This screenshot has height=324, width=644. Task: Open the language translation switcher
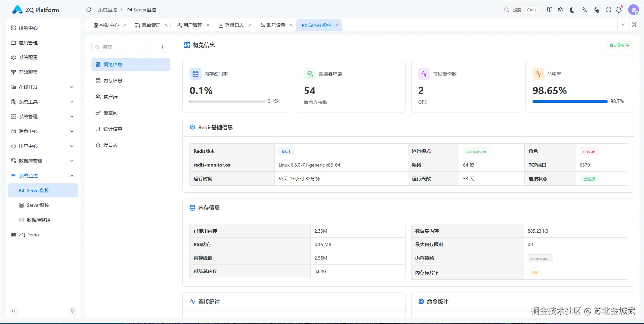[x=585, y=10]
